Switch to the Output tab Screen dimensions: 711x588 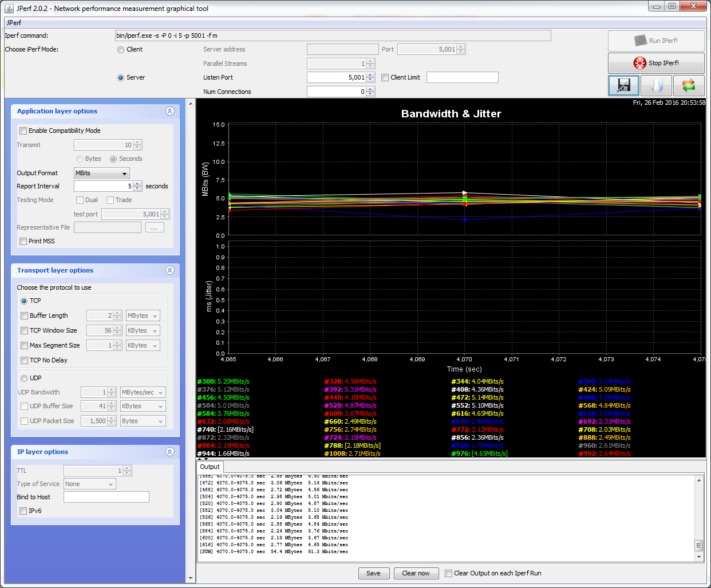(210, 467)
